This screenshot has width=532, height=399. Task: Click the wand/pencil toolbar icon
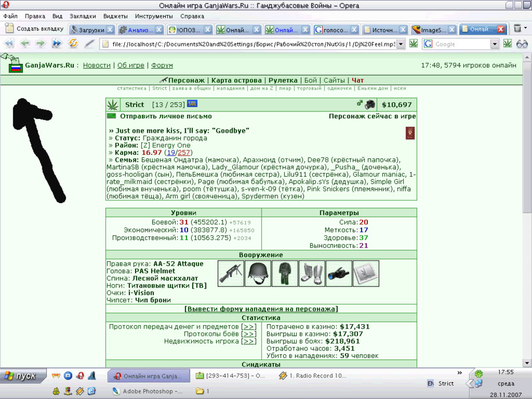tap(89, 43)
